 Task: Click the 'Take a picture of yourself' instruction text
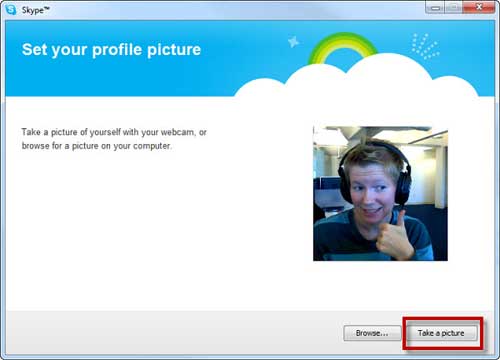[x=114, y=139]
